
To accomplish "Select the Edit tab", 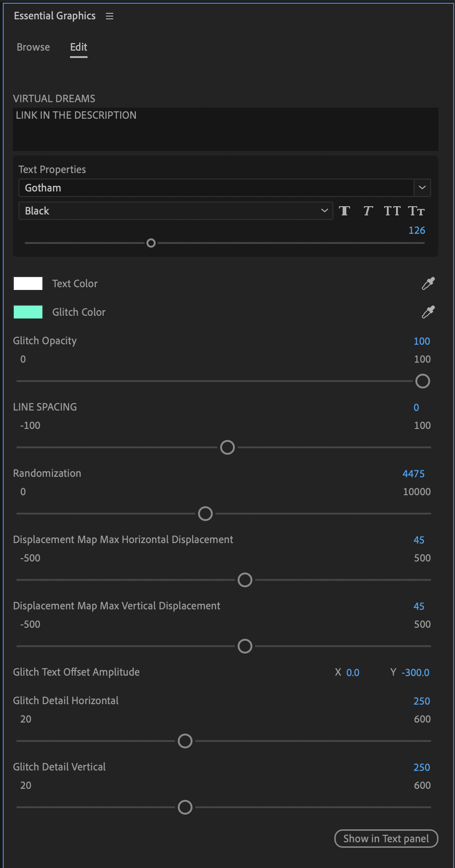I will [78, 47].
